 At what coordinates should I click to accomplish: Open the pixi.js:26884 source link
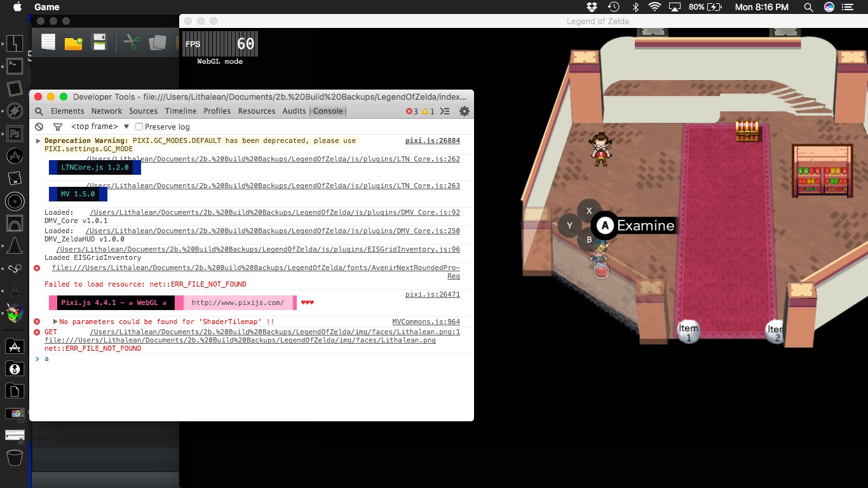coord(433,140)
